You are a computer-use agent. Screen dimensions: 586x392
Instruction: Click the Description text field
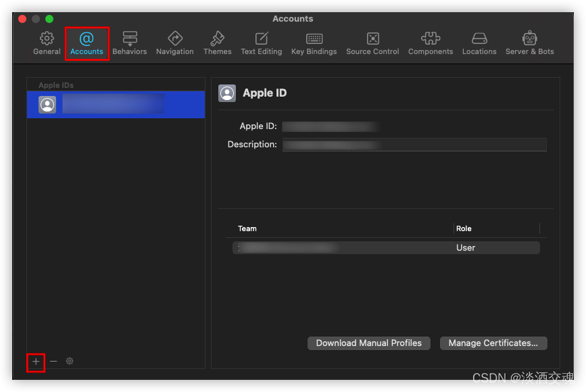(414, 145)
